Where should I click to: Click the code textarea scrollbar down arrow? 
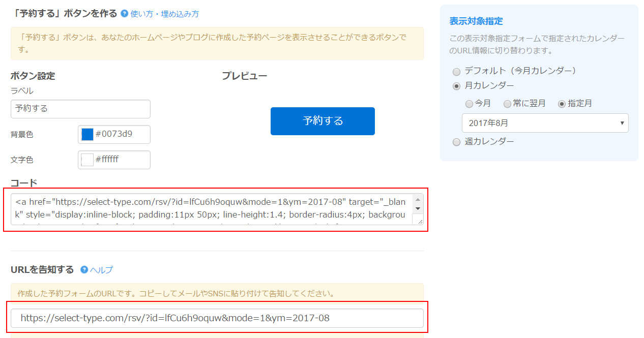tap(418, 208)
